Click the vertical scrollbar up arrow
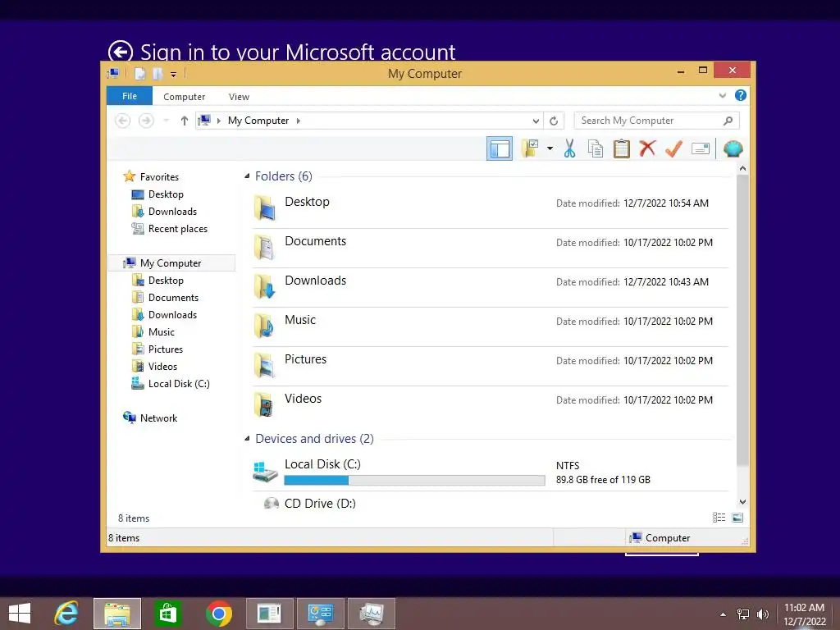840x630 pixels. click(x=742, y=169)
